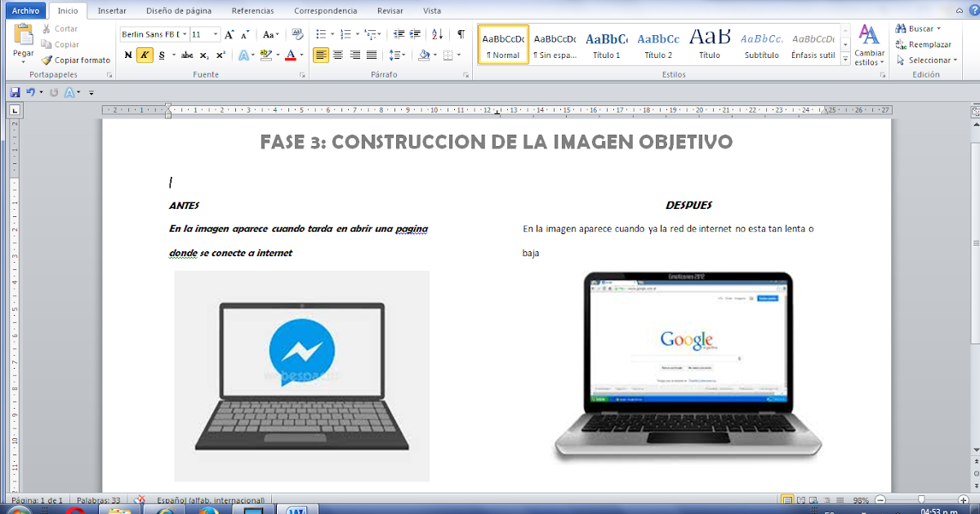Click the Pegar paste icon
Screen dimensions: 980x514
pyautogui.click(x=24, y=35)
